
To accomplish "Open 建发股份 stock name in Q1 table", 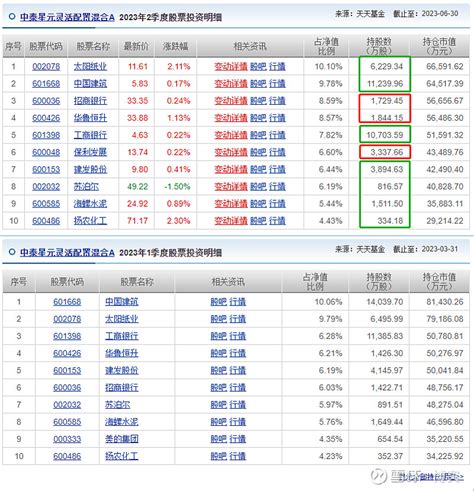I will point(122,371).
